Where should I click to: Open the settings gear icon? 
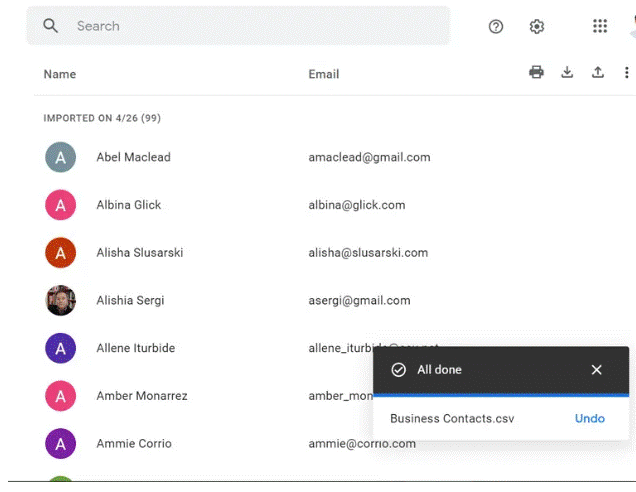point(537,27)
